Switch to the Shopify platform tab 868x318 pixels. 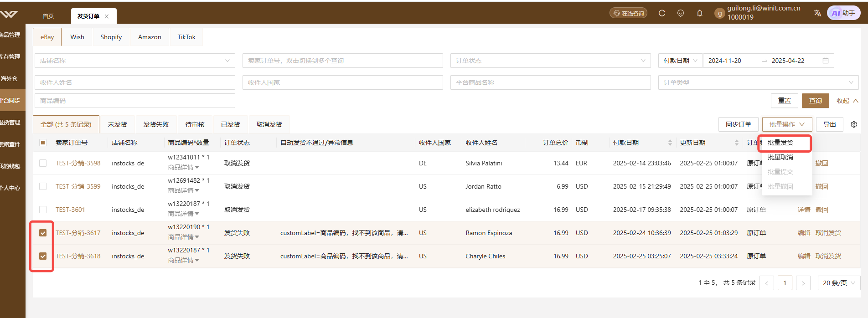coord(111,37)
